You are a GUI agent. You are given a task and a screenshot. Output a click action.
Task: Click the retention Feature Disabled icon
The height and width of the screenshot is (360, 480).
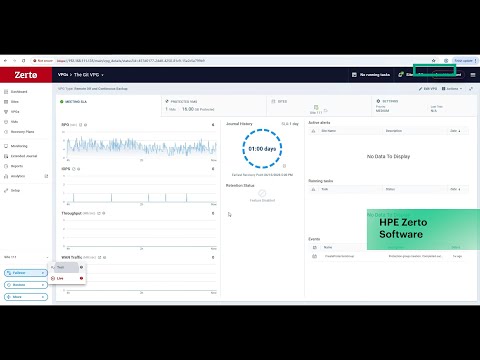[262, 193]
